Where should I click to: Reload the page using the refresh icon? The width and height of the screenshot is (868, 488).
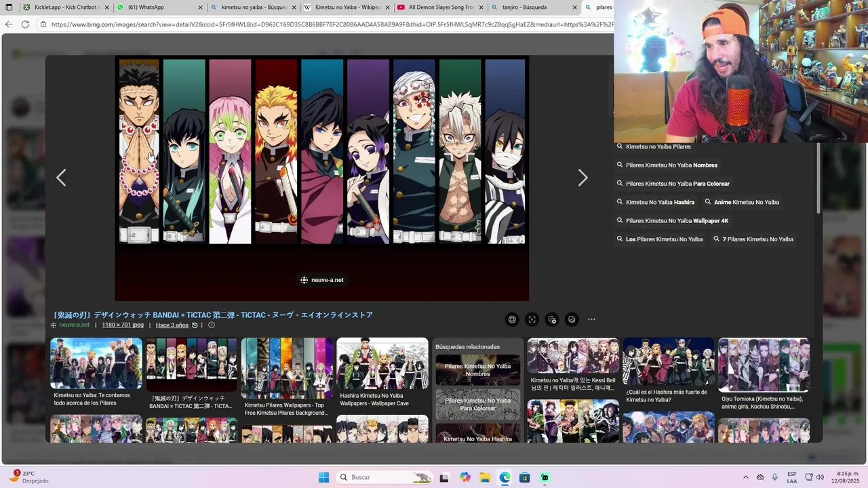[x=25, y=24]
